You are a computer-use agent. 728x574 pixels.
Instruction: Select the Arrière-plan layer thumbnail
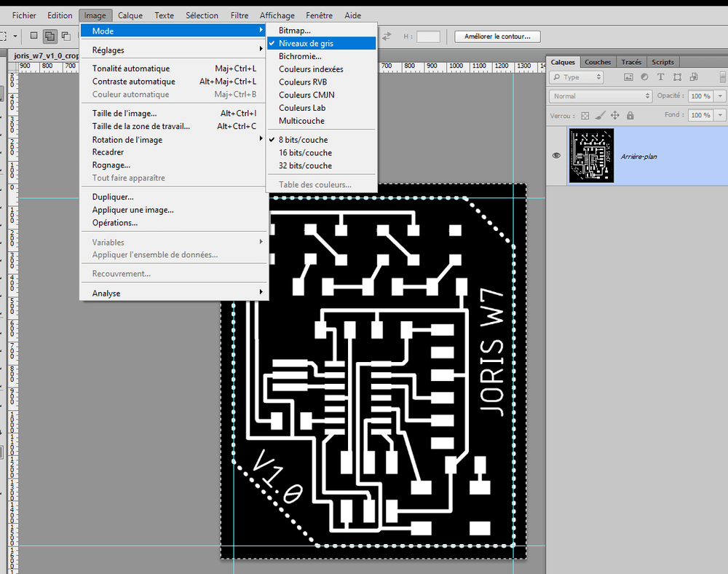click(x=591, y=156)
